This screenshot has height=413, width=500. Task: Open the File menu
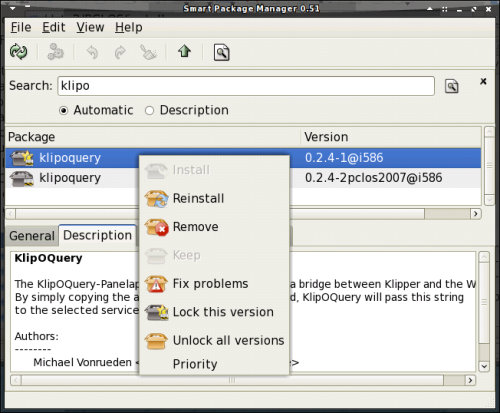21,27
